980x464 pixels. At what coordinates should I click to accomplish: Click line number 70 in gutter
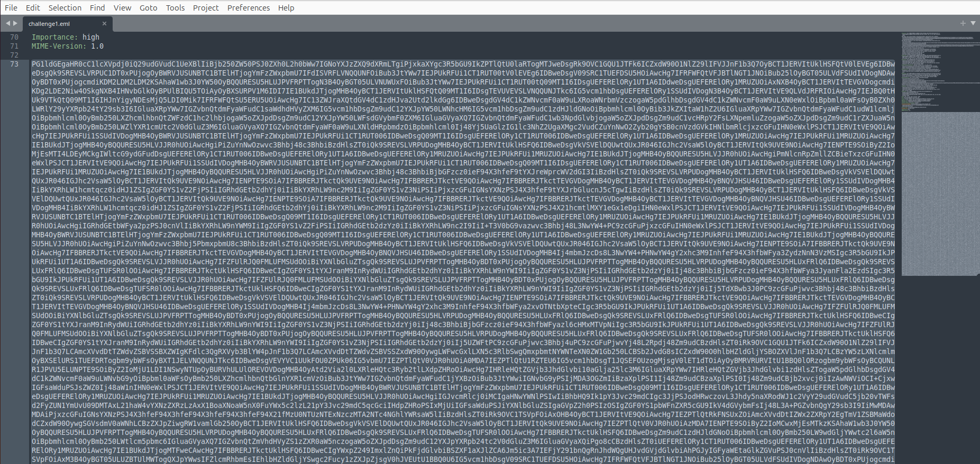pyautogui.click(x=14, y=37)
